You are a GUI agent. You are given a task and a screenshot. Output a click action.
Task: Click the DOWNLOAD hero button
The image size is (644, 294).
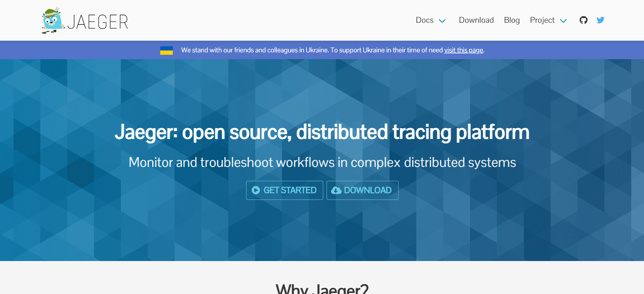[363, 190]
